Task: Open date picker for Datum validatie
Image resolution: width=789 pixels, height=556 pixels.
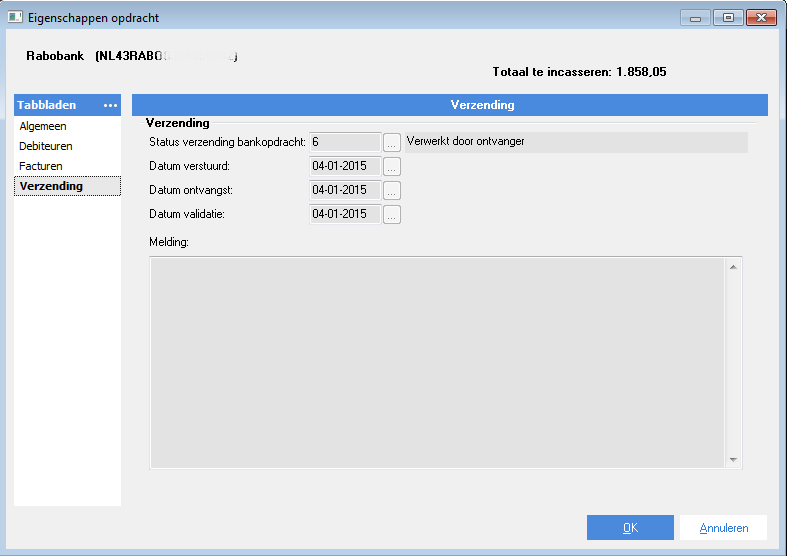Action: pyautogui.click(x=392, y=215)
